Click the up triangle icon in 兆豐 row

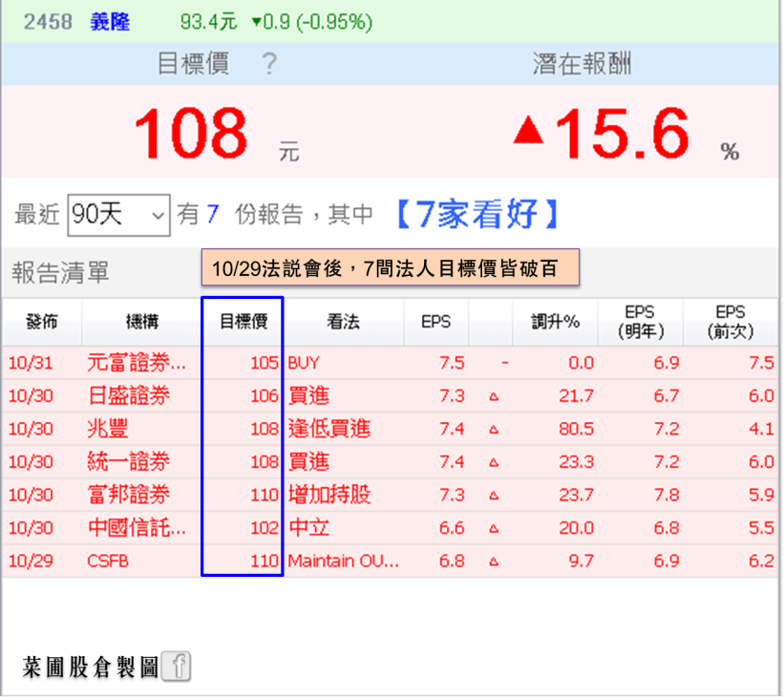494,430
